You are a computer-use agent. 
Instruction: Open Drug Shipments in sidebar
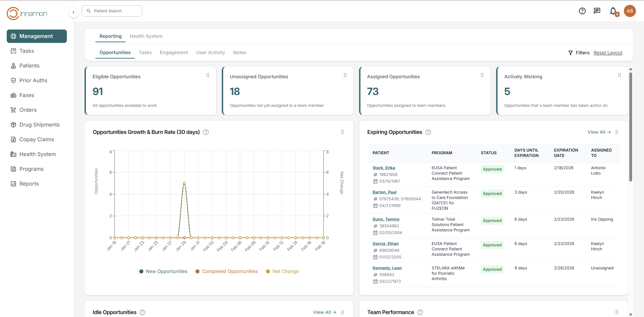pos(39,125)
